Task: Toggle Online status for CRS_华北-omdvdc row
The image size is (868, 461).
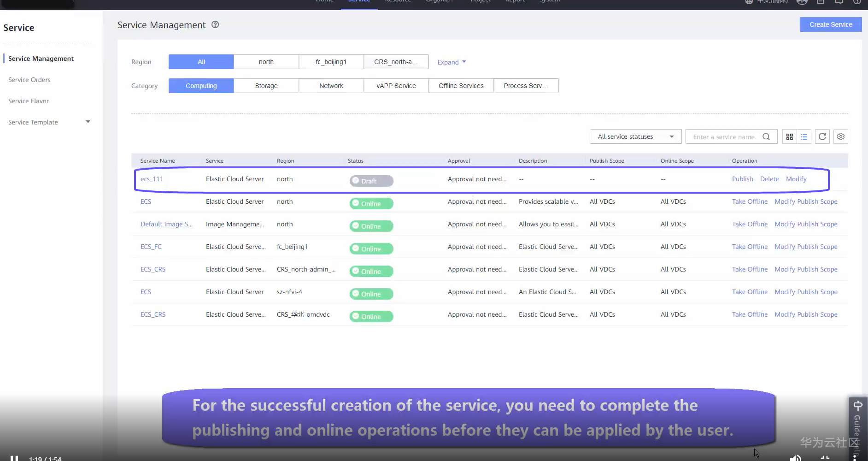Action: (371, 316)
